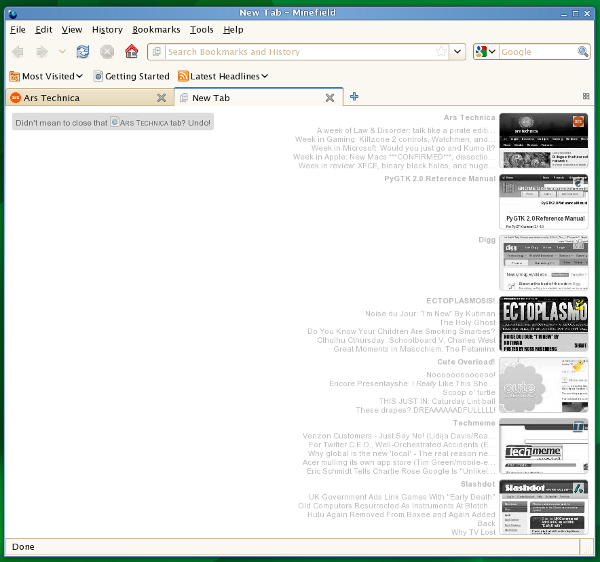Open the Ectoplasmosis thumbnail
This screenshot has width=600, height=562.
[x=544, y=324]
